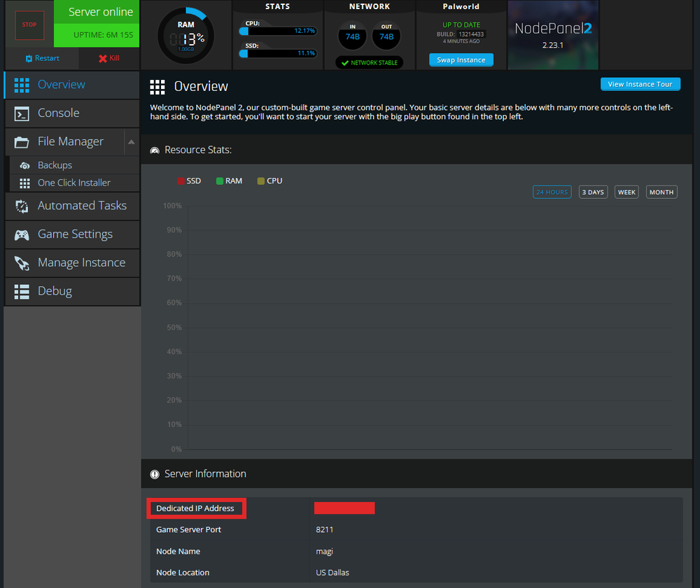Image resolution: width=700 pixels, height=588 pixels.
Task: Open Manage Instance via the rocket icon
Action: [x=21, y=262]
